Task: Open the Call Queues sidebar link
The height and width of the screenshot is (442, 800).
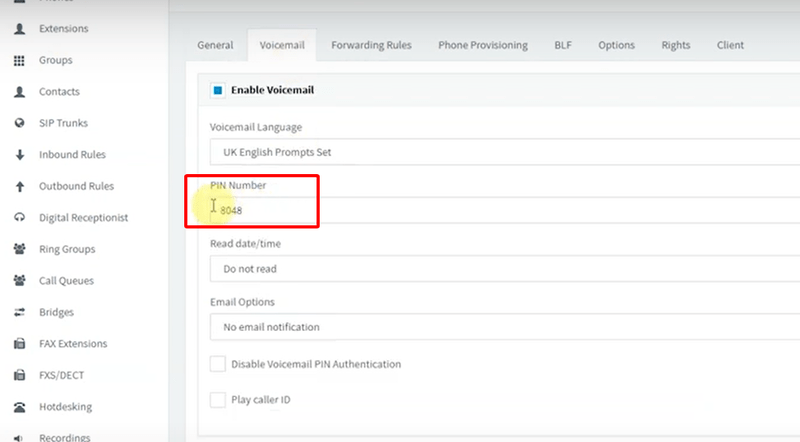Action: pyautogui.click(x=66, y=281)
